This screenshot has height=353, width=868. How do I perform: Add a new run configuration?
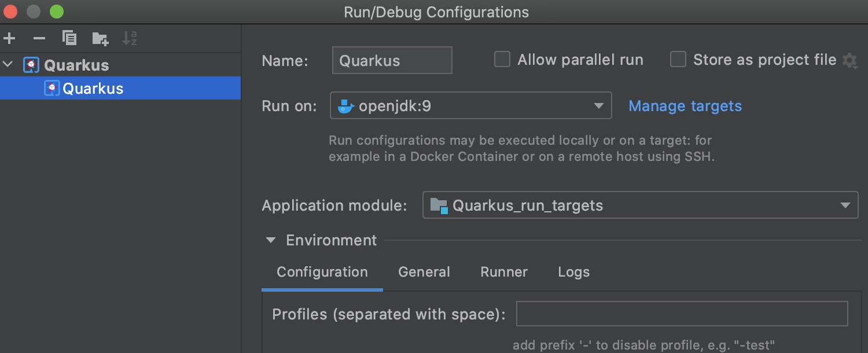tap(9, 39)
